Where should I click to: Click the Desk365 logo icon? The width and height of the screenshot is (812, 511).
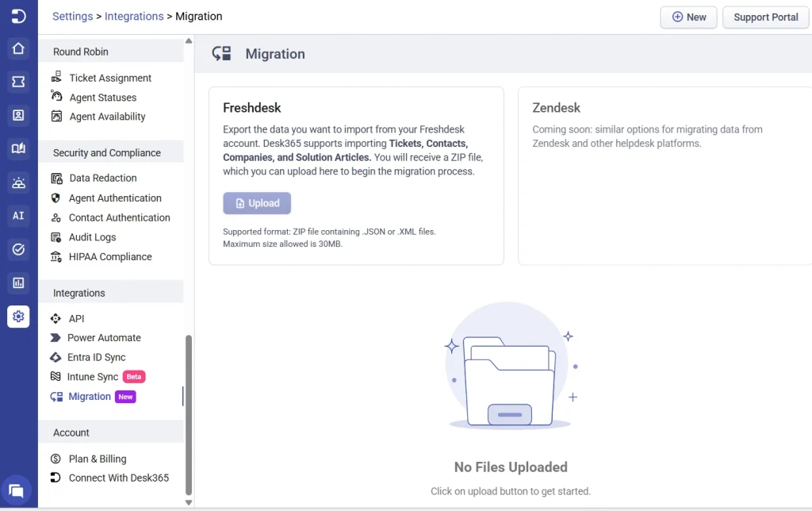tap(18, 16)
